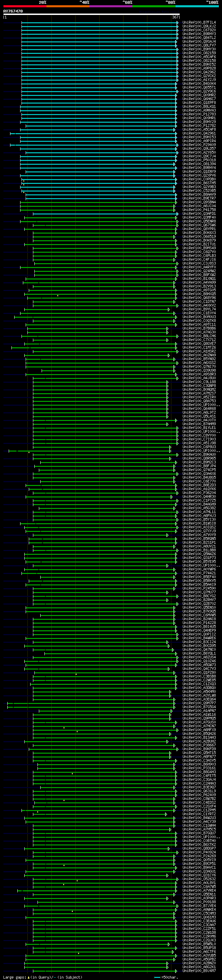Image resolution: width=222 pixels, height=980 pixels.
Task: Select label UniRef100_P50318
Action: point(199,160)
